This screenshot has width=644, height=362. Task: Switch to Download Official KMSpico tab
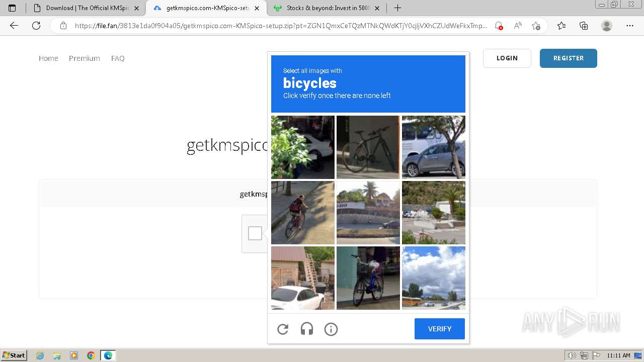coord(86,8)
